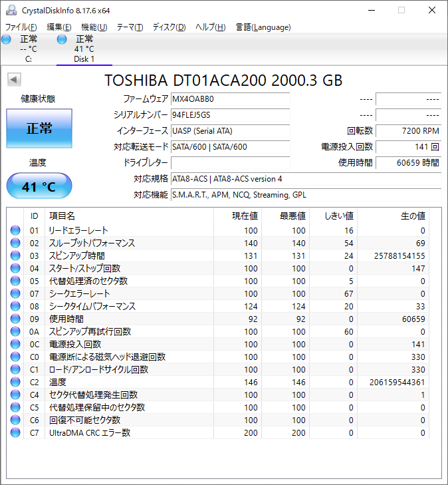Click raw value 206159544361 in the 温度 row
Viewport: 448px width, 485px height.
[x=397, y=383]
